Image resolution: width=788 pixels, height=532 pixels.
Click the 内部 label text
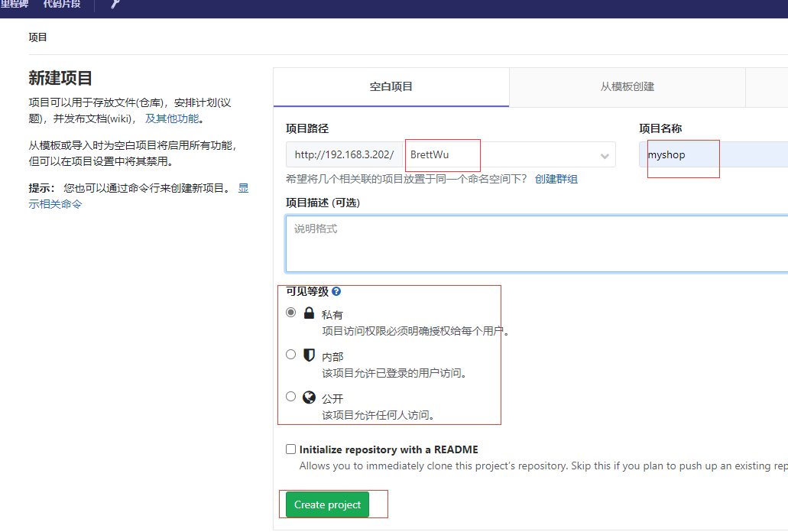click(332, 357)
